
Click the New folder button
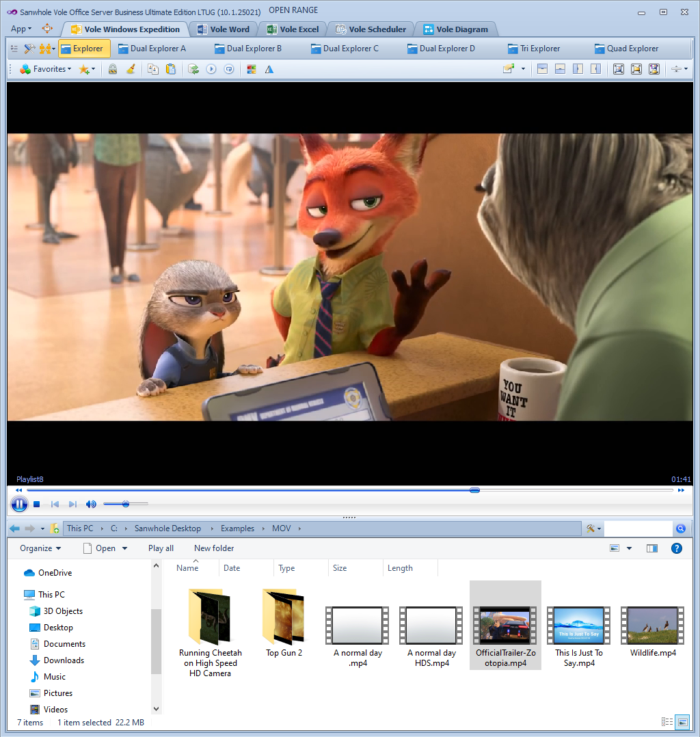(214, 548)
